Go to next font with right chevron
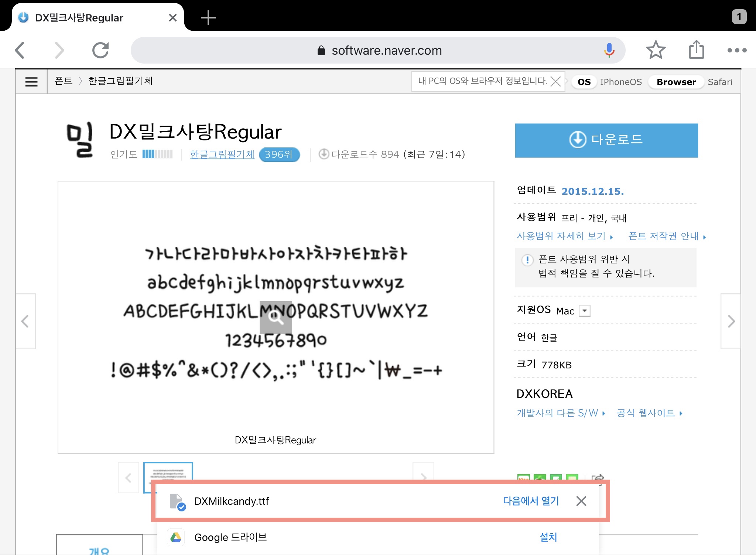This screenshot has width=756, height=555. click(731, 321)
